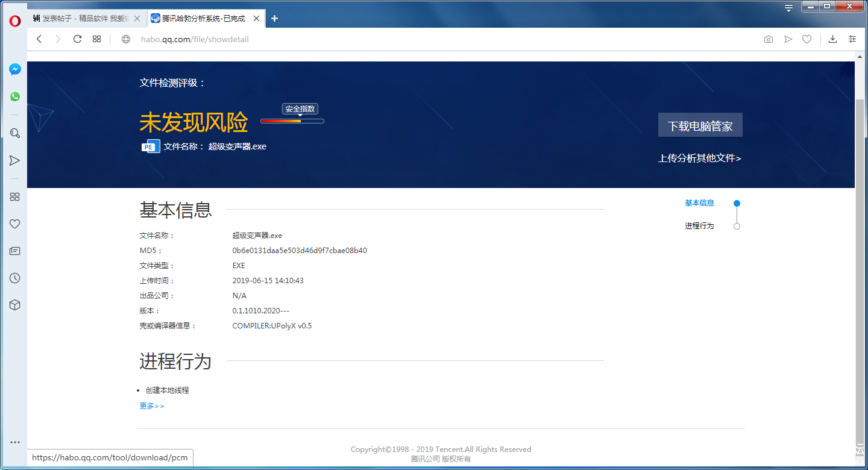Open the sidebar search magnifier
868x470 pixels.
(15, 133)
